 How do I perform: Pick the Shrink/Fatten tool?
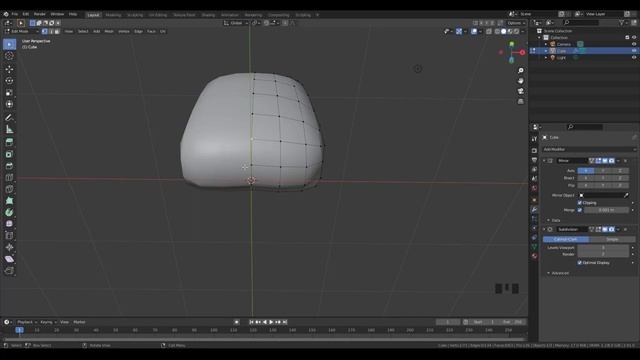(9, 247)
